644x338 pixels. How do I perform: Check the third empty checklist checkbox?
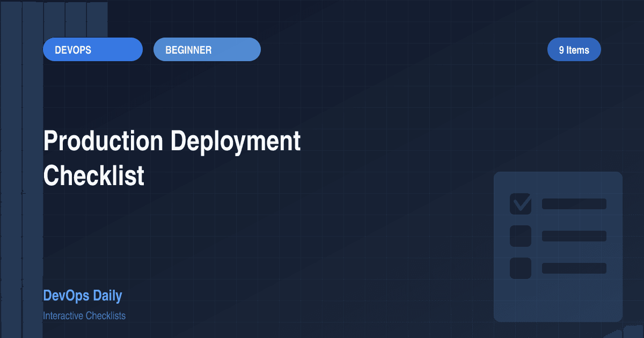tap(519, 268)
